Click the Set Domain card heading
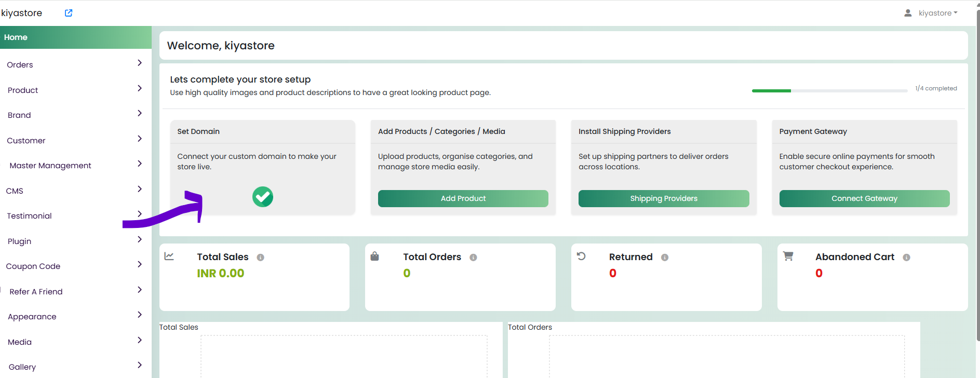The width and height of the screenshot is (980, 378). click(198, 131)
